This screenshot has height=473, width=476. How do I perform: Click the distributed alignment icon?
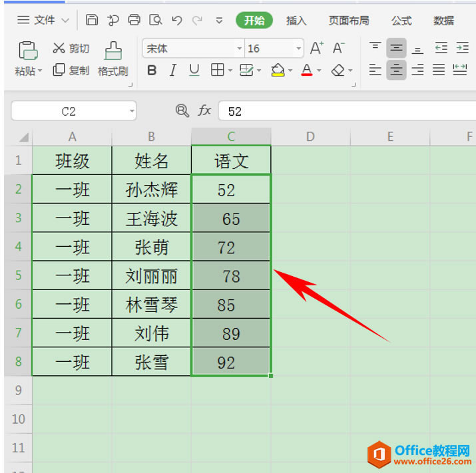pos(460,70)
